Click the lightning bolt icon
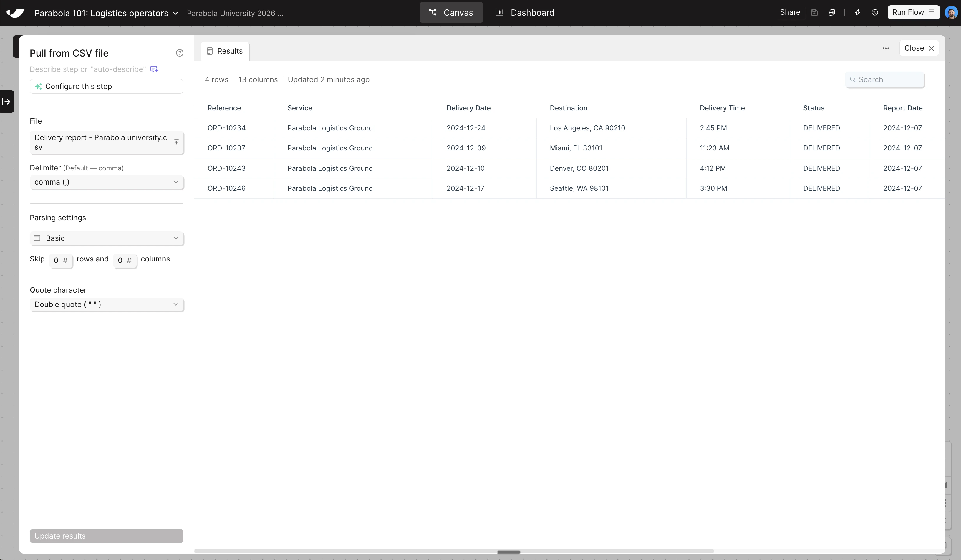The width and height of the screenshot is (961, 560). 857,13
